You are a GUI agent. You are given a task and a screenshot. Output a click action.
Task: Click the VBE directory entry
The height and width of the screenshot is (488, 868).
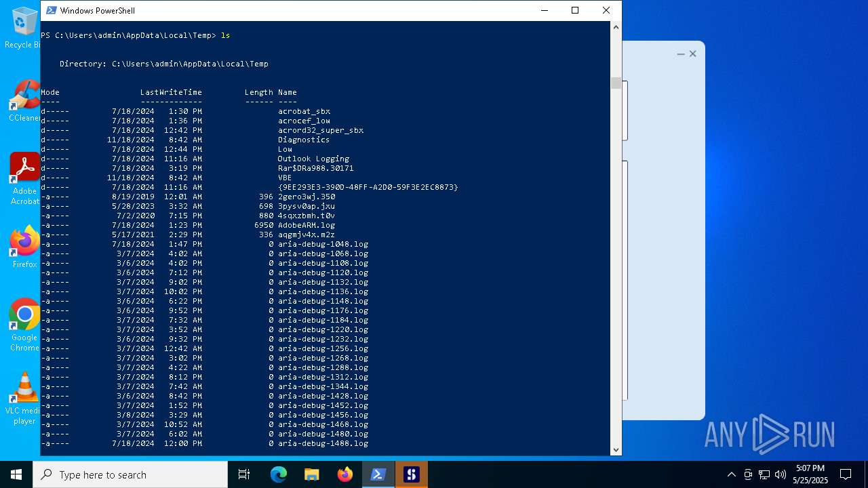tap(285, 178)
